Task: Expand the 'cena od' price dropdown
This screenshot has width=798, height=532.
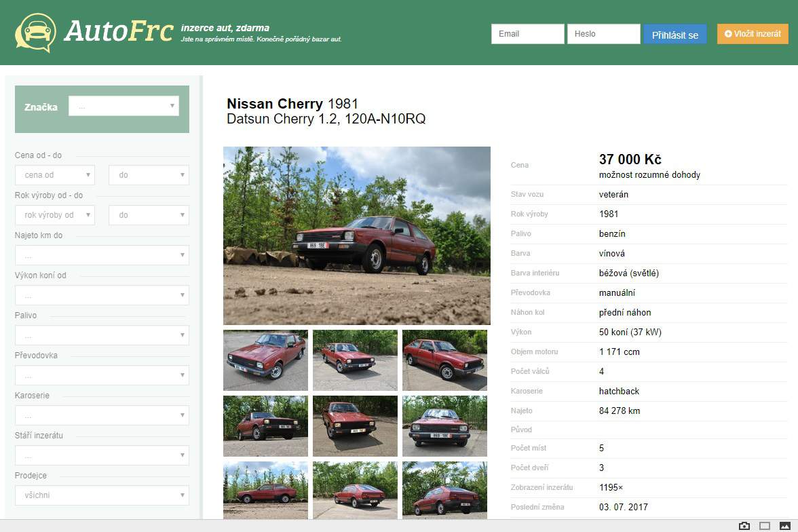Action: point(55,174)
